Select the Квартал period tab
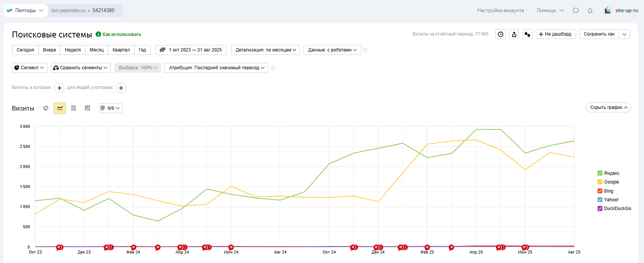Viewport: 644px width, 263px height. 121,50
